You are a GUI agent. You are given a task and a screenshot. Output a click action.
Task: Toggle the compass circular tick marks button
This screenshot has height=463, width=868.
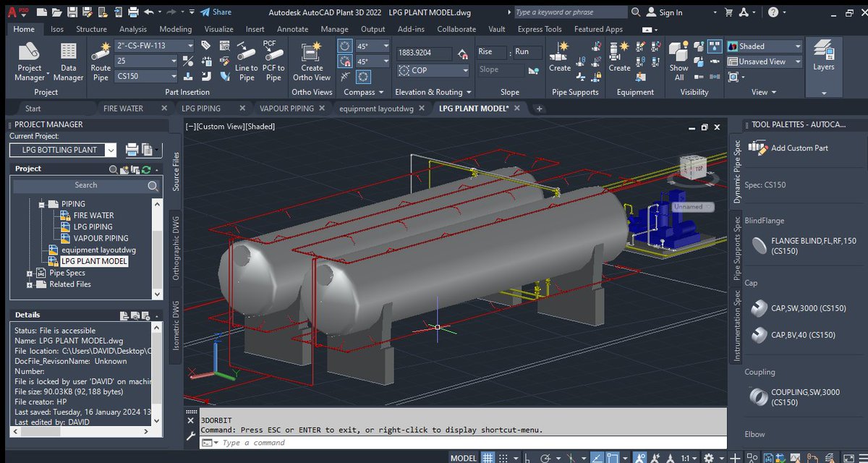click(x=362, y=77)
